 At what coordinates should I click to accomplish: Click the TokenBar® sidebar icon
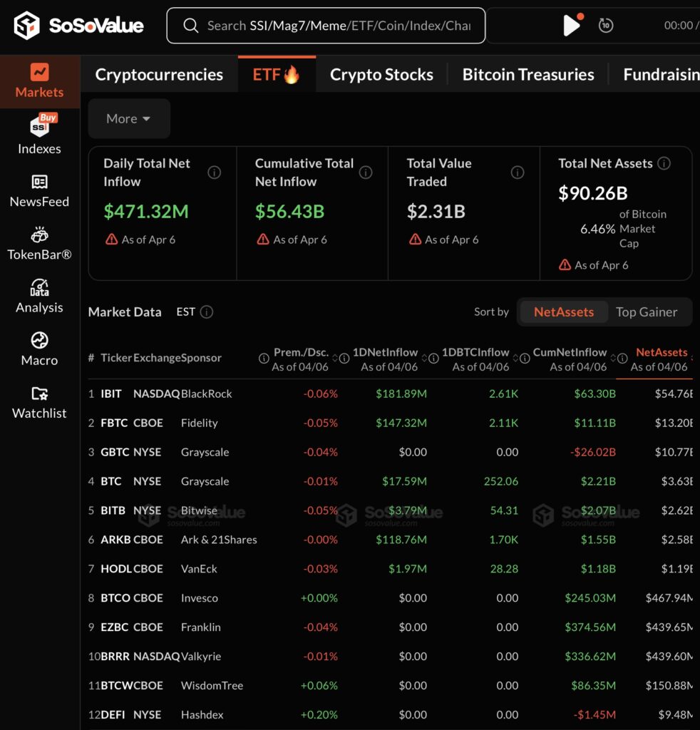click(39, 234)
